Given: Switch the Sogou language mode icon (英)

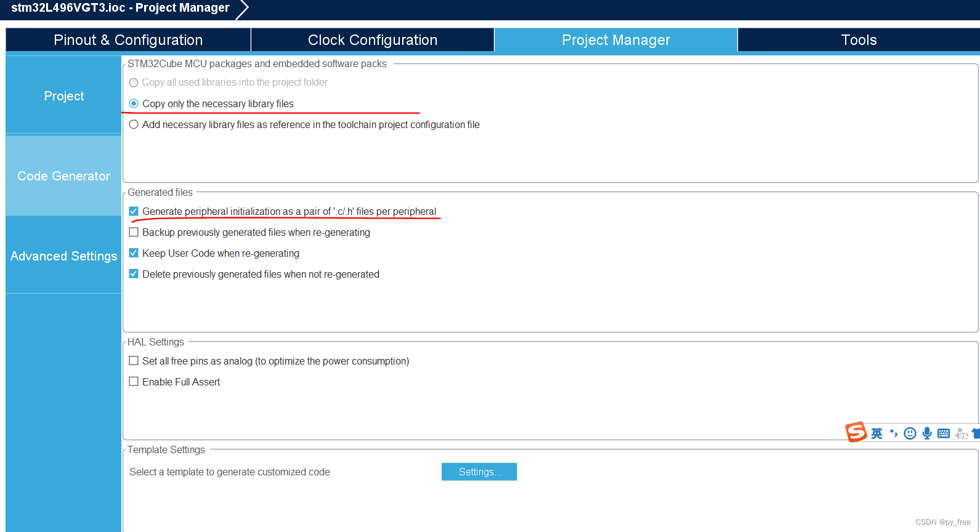Looking at the screenshot, I should (x=877, y=433).
